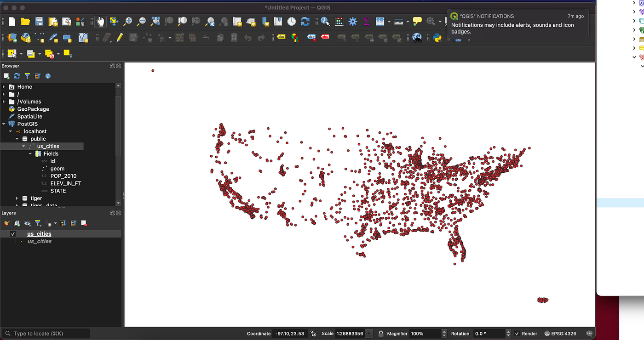This screenshot has width=644, height=340.
Task: Click the Map Tips speech bubble icon
Action: [x=417, y=22]
